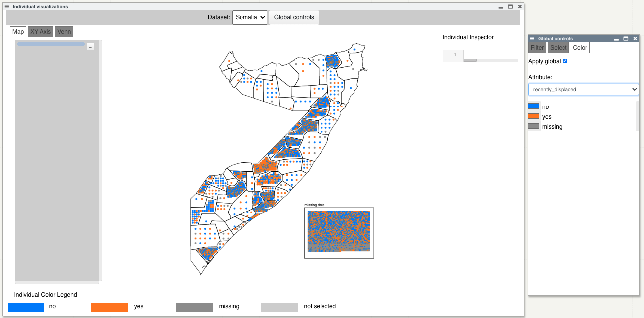Click the Individual Inspector horizontal scrollbar
The height and width of the screenshot is (318, 644).
coord(470,60)
